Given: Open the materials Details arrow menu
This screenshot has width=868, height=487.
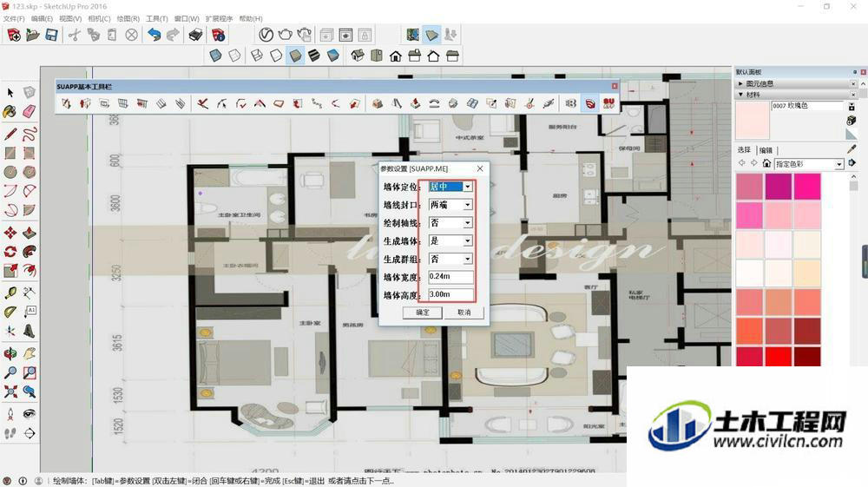Looking at the screenshot, I should pos(852,162).
